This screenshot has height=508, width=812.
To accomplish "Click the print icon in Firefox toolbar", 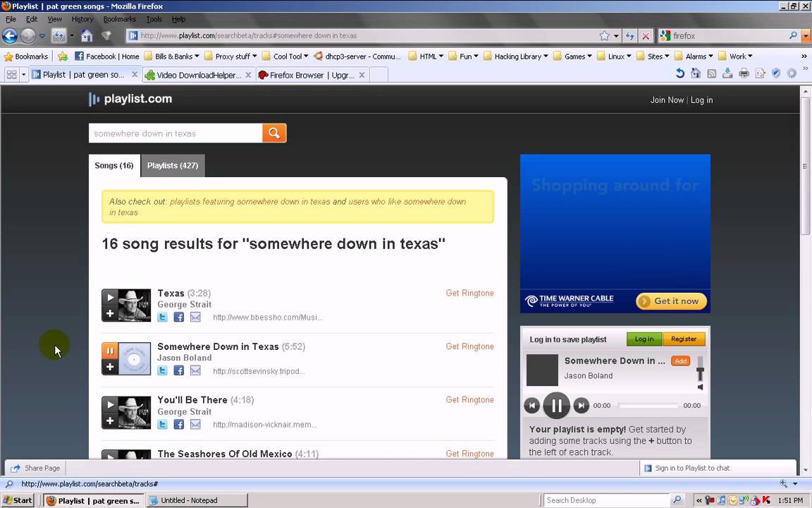I will [744, 73].
